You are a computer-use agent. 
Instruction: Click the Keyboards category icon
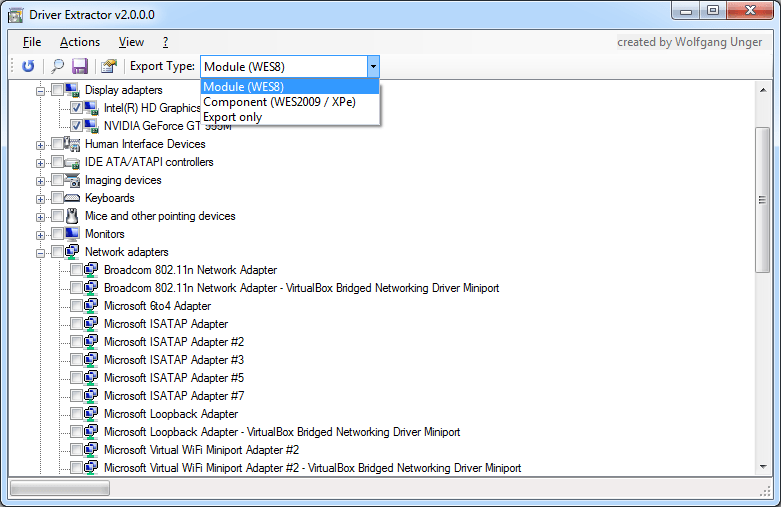click(x=72, y=198)
